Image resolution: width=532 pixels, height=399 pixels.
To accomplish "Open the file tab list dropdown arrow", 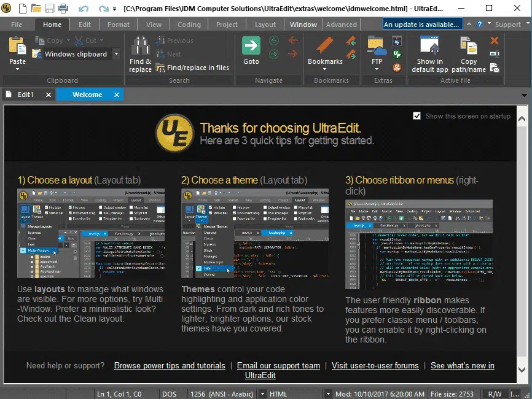I will (524, 95).
